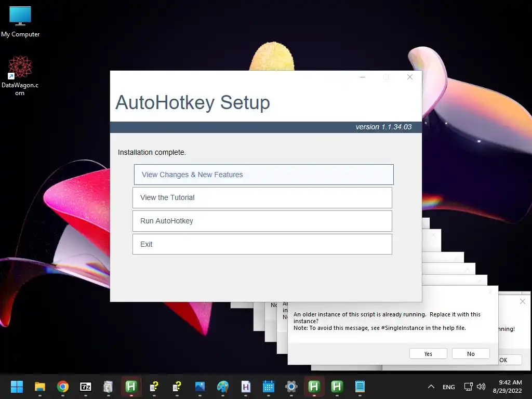Image resolution: width=532 pixels, height=399 pixels.
Task: Open the 7-Zip taskbar icon
Action: point(86,387)
